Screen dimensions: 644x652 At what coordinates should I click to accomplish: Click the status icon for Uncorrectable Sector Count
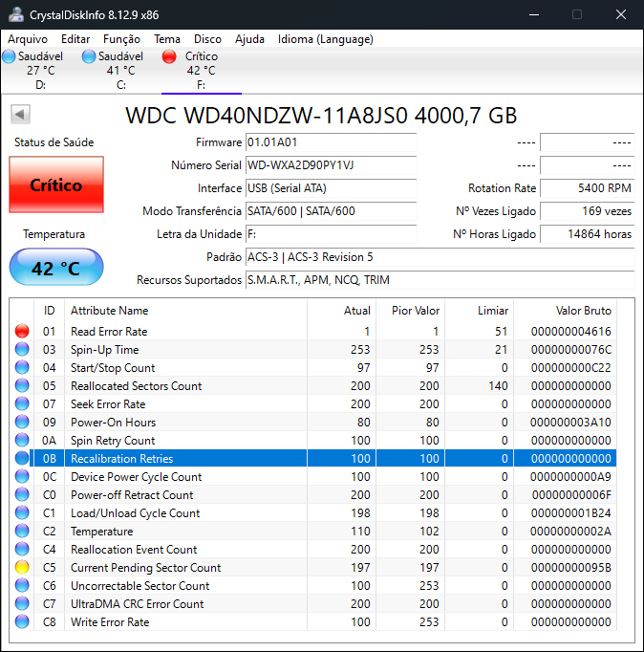(22, 585)
